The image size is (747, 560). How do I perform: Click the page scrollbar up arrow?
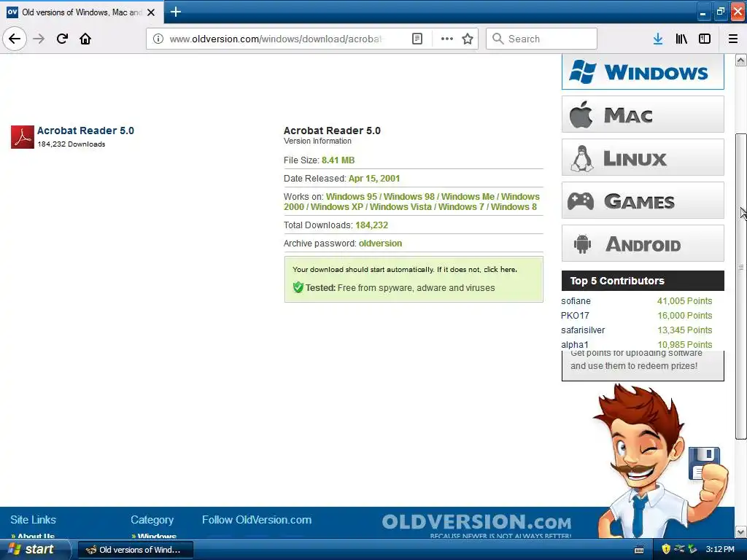(740, 60)
